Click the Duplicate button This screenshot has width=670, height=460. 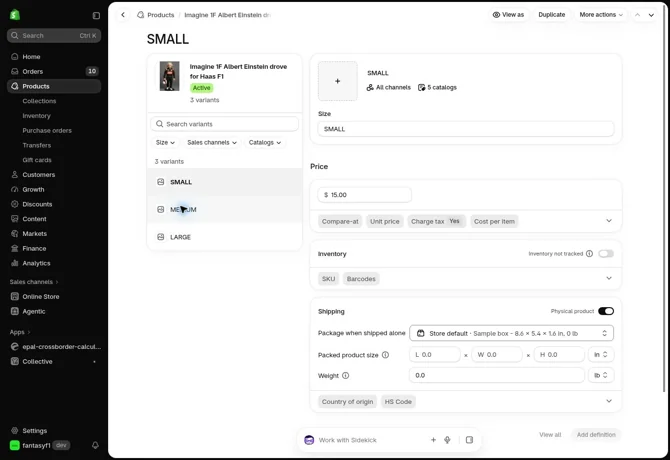click(552, 15)
